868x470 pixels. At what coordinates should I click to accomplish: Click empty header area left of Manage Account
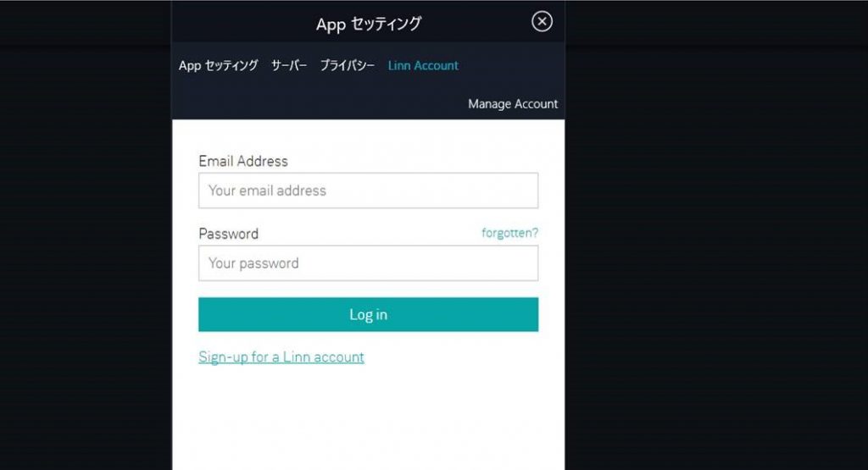[314, 104]
